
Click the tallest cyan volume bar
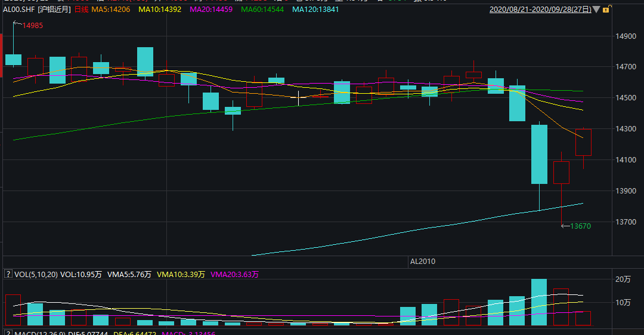[x=539, y=302]
